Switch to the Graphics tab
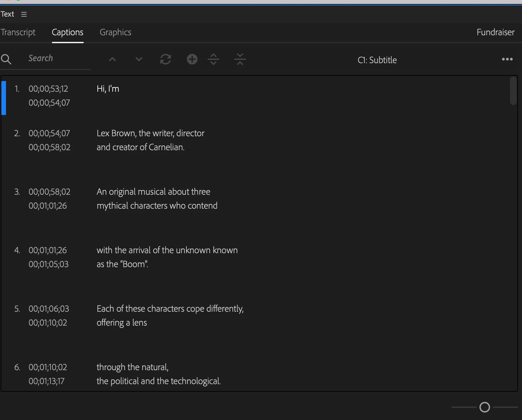Screen dimensions: 522x420 (115, 32)
